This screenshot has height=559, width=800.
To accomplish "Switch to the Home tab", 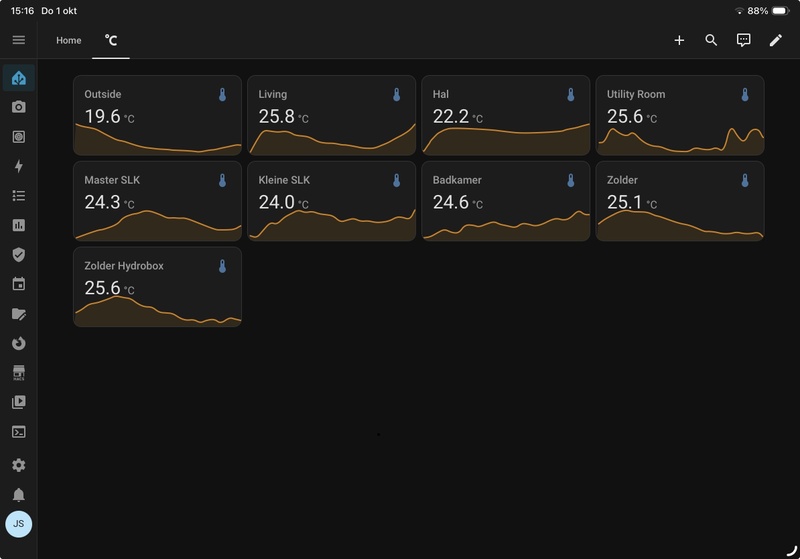I will coord(68,40).
